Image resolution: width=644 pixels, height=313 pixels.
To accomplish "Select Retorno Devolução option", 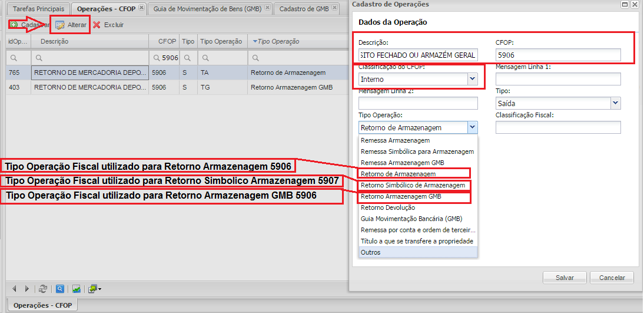I will tap(418, 207).
